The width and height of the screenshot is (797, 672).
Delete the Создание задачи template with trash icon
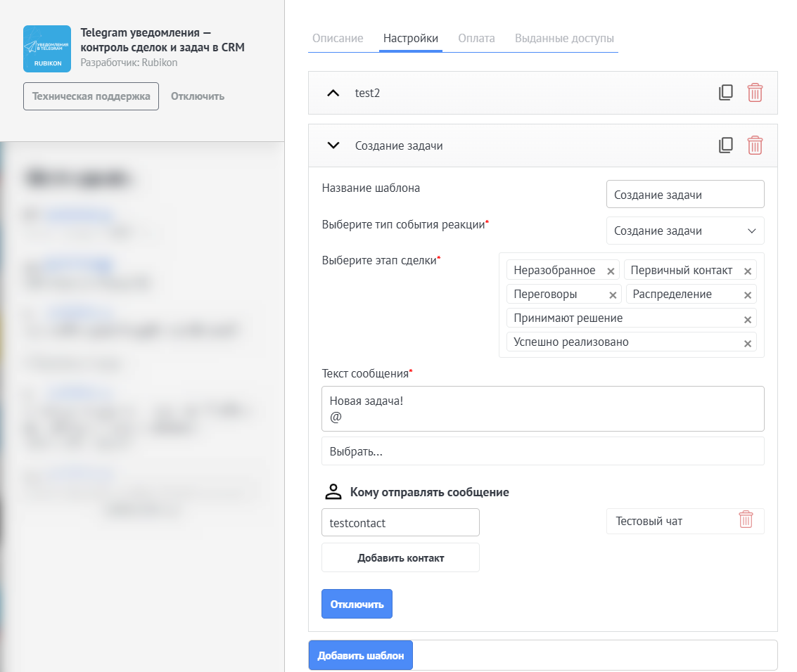(755, 146)
